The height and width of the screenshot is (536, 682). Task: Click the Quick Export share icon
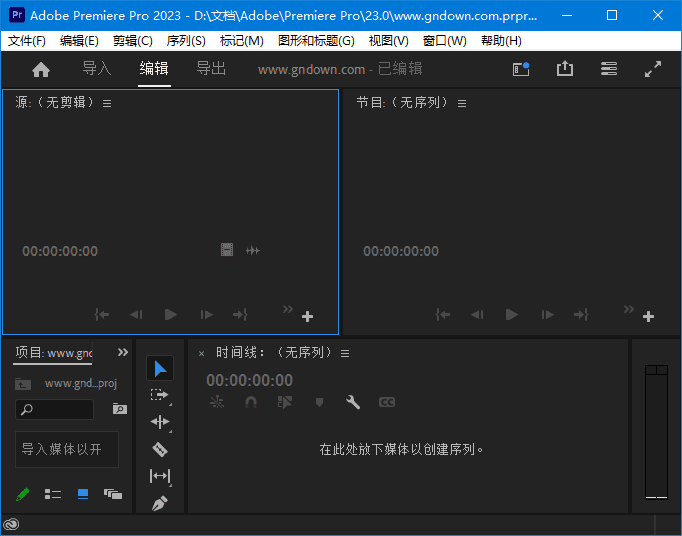pos(565,69)
